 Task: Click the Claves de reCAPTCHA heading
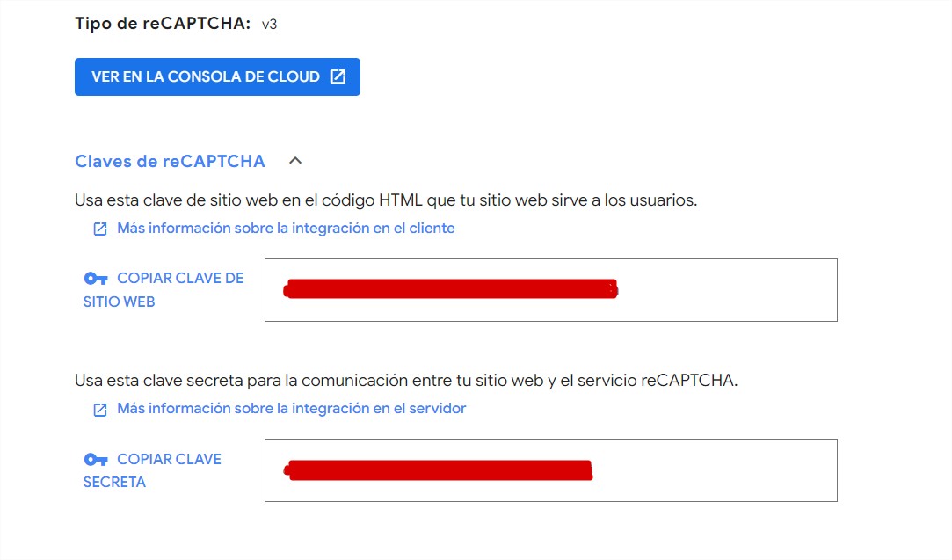point(170,161)
